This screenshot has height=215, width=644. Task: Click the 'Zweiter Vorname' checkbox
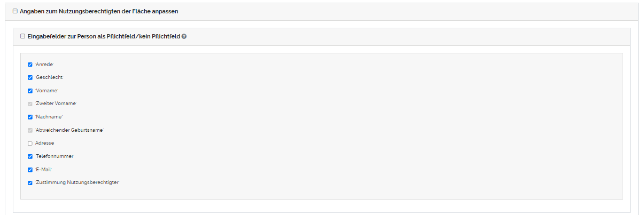[x=30, y=103]
